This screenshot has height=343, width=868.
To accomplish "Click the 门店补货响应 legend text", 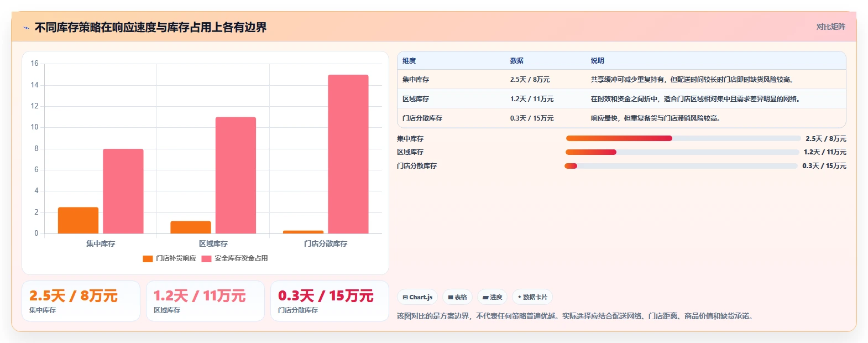I will click(176, 258).
